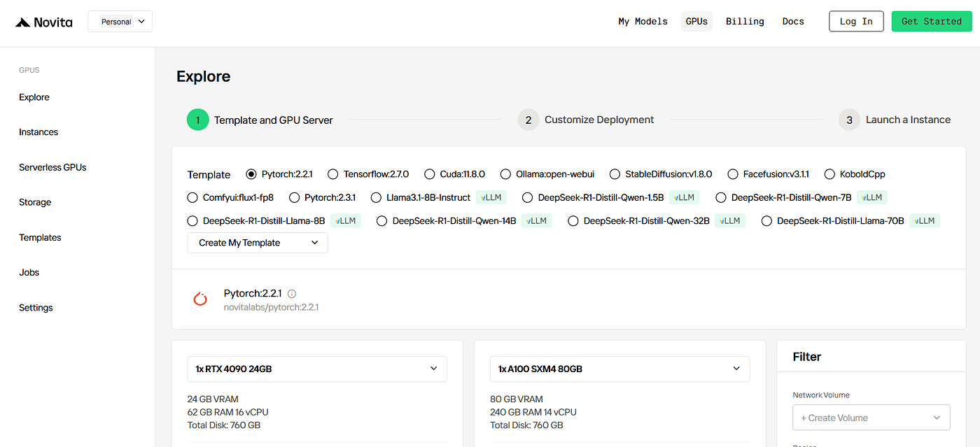Open Instances in the sidebar
980x447 pixels.
[x=38, y=132]
